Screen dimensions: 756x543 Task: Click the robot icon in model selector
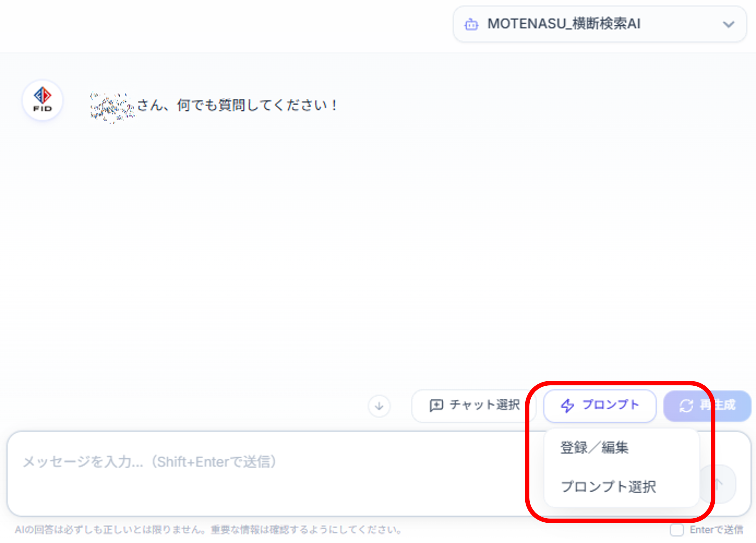pos(471,24)
